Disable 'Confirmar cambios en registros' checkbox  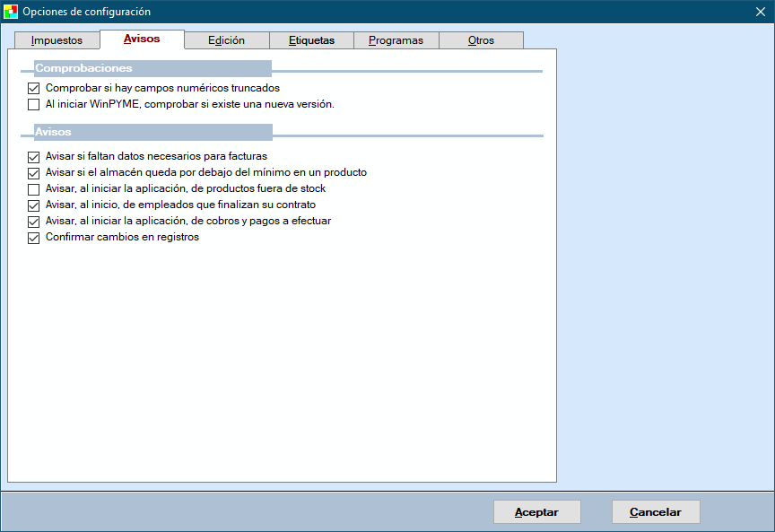pos(34,238)
